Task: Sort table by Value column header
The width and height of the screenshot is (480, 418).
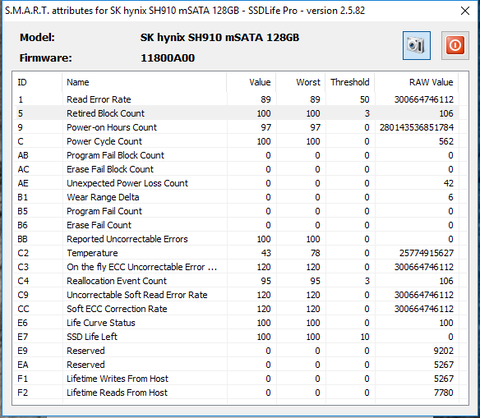Action: pyautogui.click(x=251, y=82)
